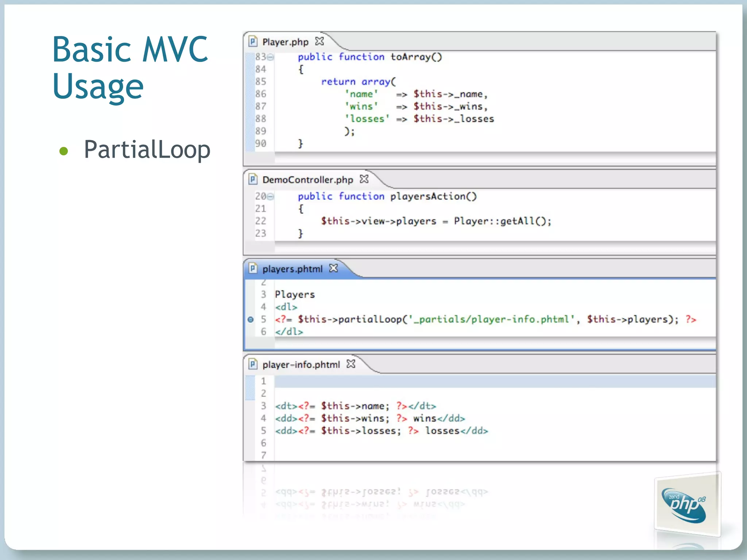The width and height of the screenshot is (747, 560).
Task: Click $this->wins; in player-info.phtml
Action: 355,419
